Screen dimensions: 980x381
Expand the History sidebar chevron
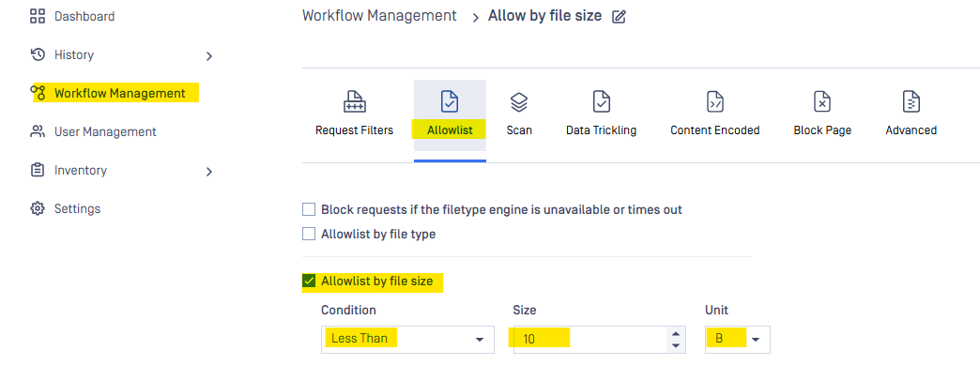[209, 56]
